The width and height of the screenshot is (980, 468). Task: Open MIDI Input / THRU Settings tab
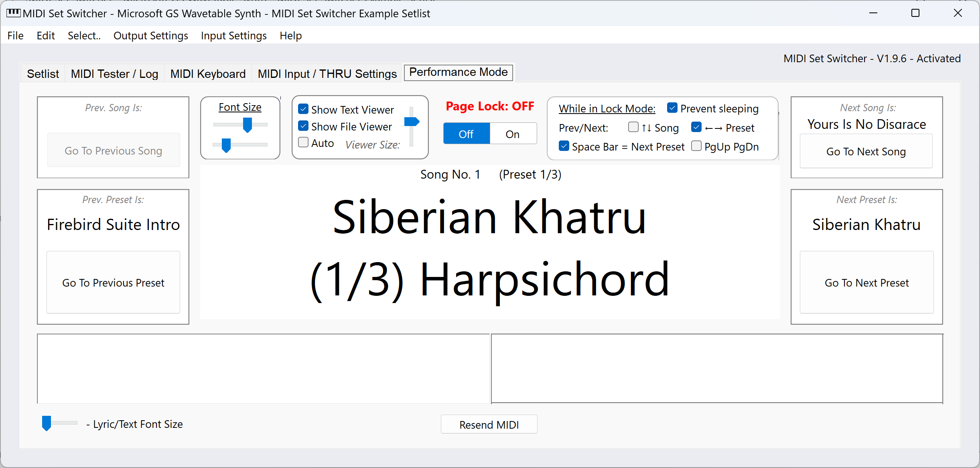click(x=327, y=73)
